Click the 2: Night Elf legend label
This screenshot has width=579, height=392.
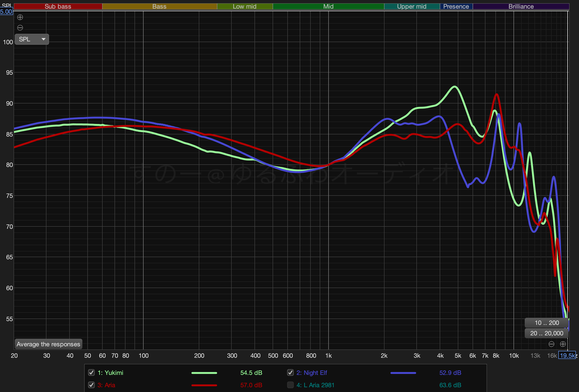click(x=312, y=373)
